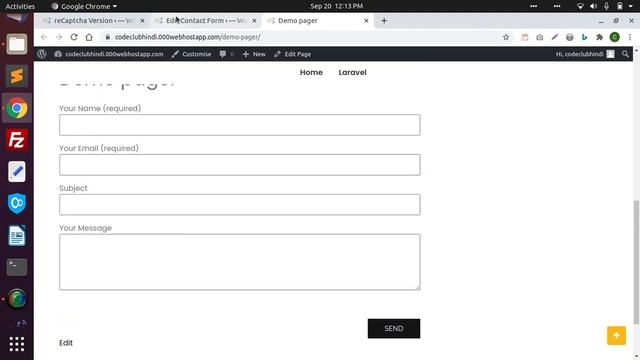
Task: Focus the Your Email input field
Action: click(240, 165)
